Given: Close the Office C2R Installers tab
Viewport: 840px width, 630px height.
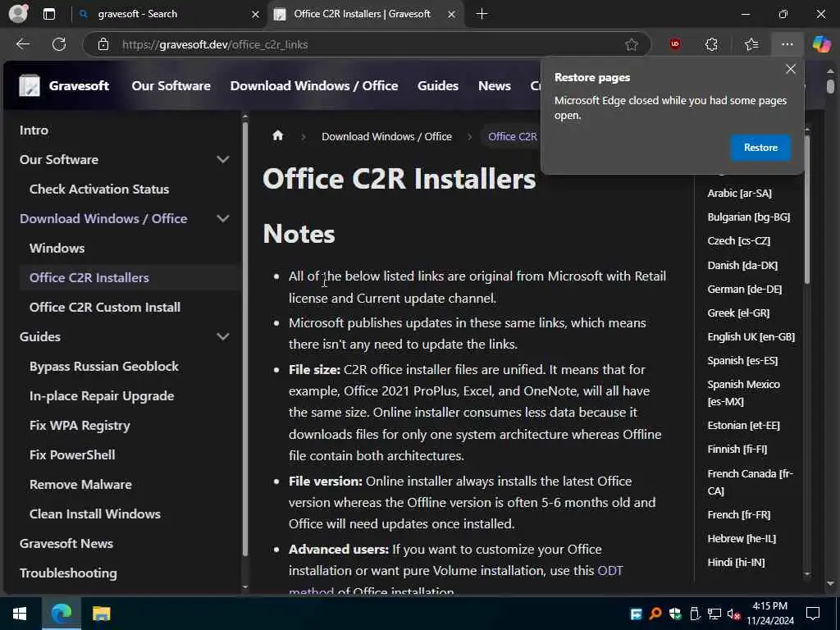Looking at the screenshot, I should (x=452, y=15).
